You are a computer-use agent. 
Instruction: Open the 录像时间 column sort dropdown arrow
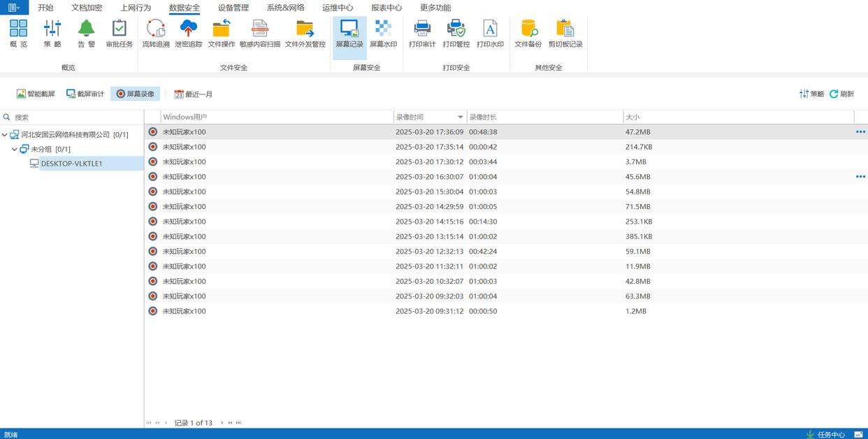click(460, 117)
